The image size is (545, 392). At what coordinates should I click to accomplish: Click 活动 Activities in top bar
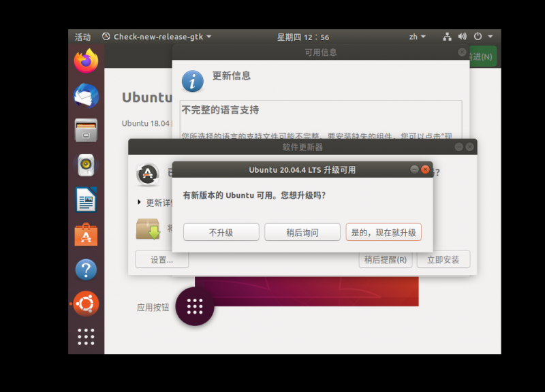coord(82,37)
